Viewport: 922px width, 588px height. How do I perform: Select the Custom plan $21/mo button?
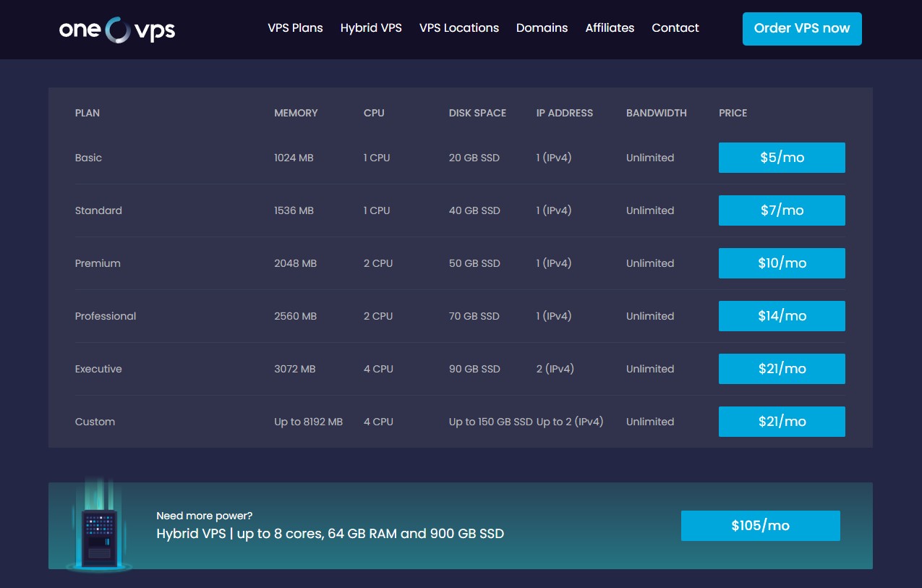tap(782, 422)
